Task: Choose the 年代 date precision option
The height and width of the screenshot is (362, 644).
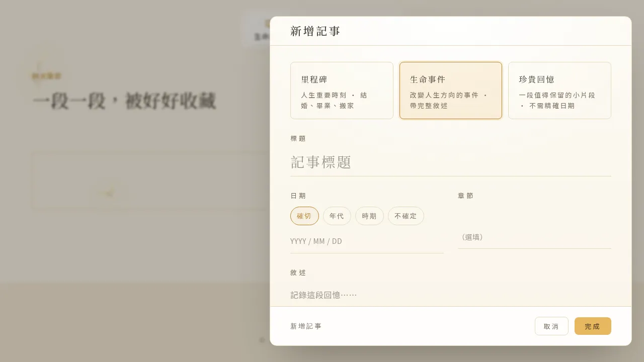Action: 337,216
